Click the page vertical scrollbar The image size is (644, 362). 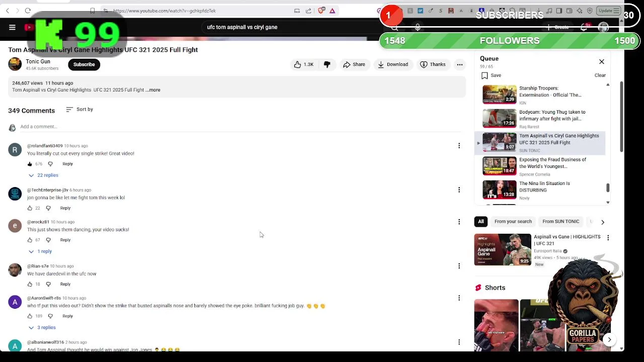622,116
